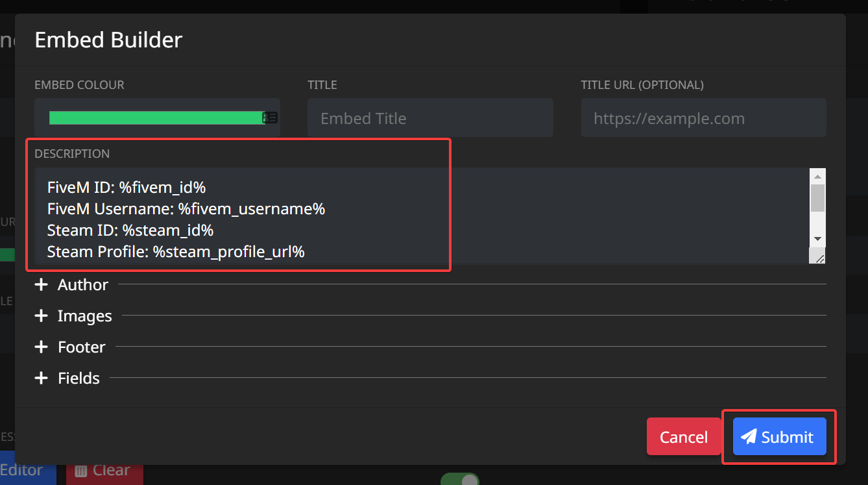This screenshot has width=868, height=485.
Task: Click inside the Embed Title field
Action: coord(429,118)
